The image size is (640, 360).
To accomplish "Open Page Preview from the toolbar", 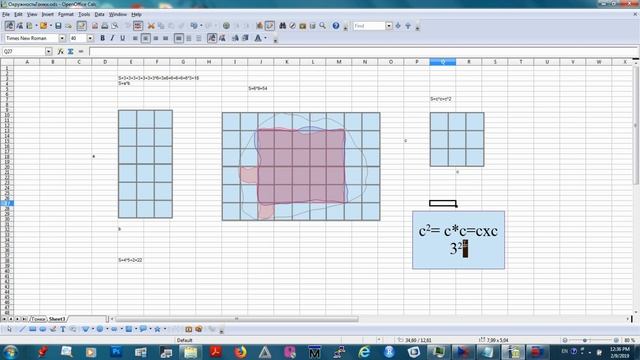I will coord(115,26).
